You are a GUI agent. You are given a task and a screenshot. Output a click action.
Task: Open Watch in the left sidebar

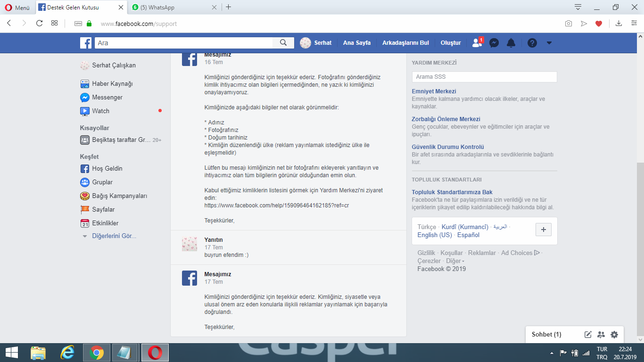tap(95, 111)
